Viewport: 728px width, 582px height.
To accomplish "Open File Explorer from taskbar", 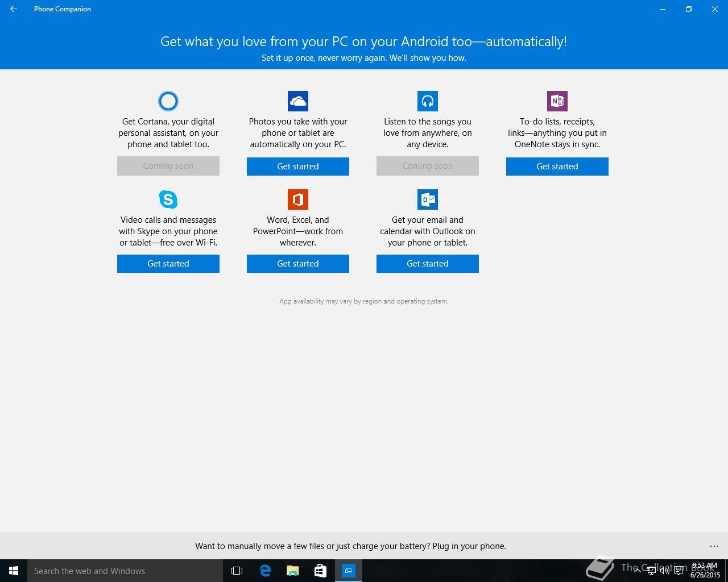I will [x=293, y=571].
